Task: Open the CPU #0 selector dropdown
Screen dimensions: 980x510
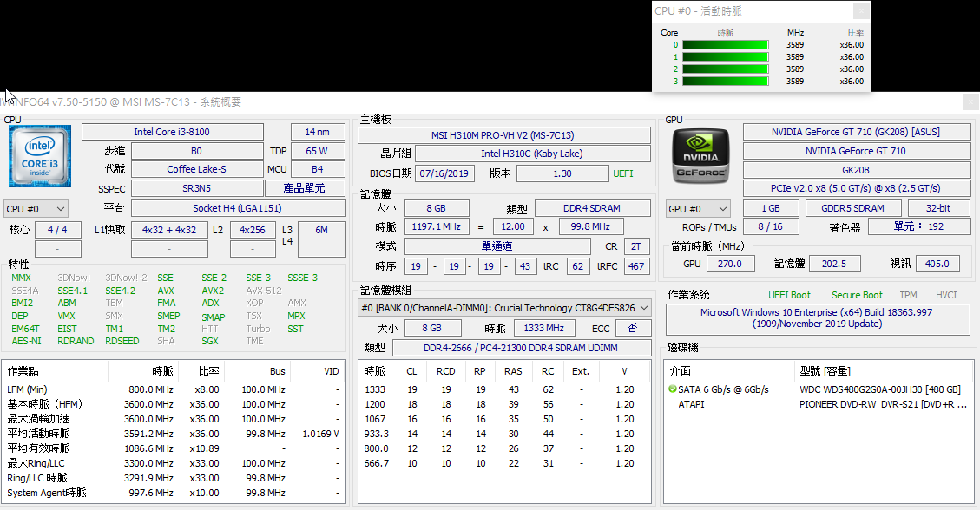Action: point(36,208)
